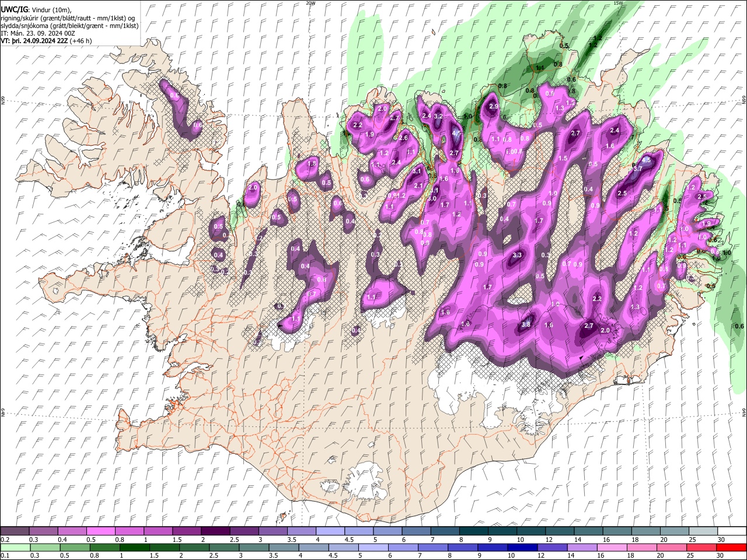This screenshot has height=560, width=747.
Task: Click the 4.5 label on the snow scale
Action: pyautogui.click(x=349, y=540)
